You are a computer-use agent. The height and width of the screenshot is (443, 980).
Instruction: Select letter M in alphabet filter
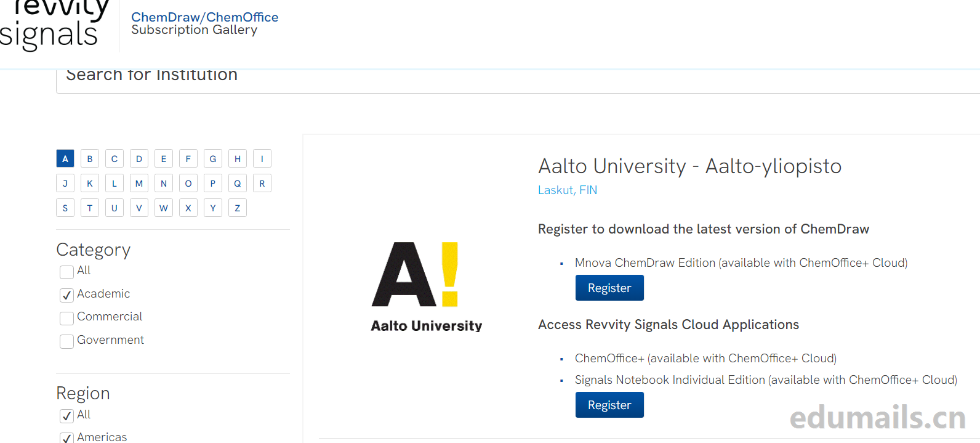pyautogui.click(x=139, y=184)
